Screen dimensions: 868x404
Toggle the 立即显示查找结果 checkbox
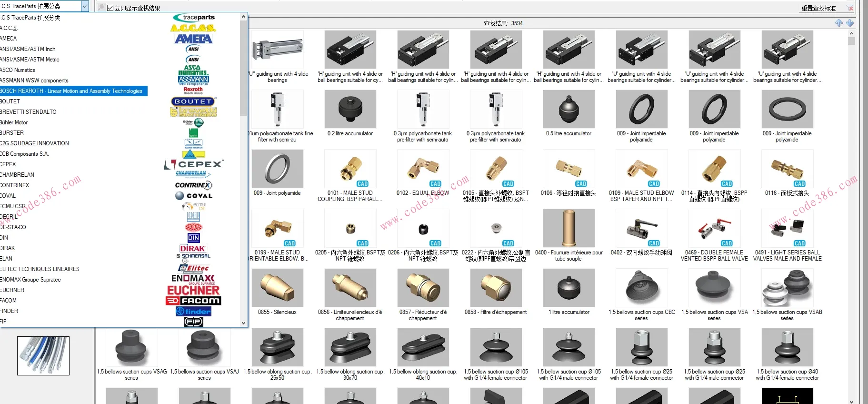pos(110,8)
